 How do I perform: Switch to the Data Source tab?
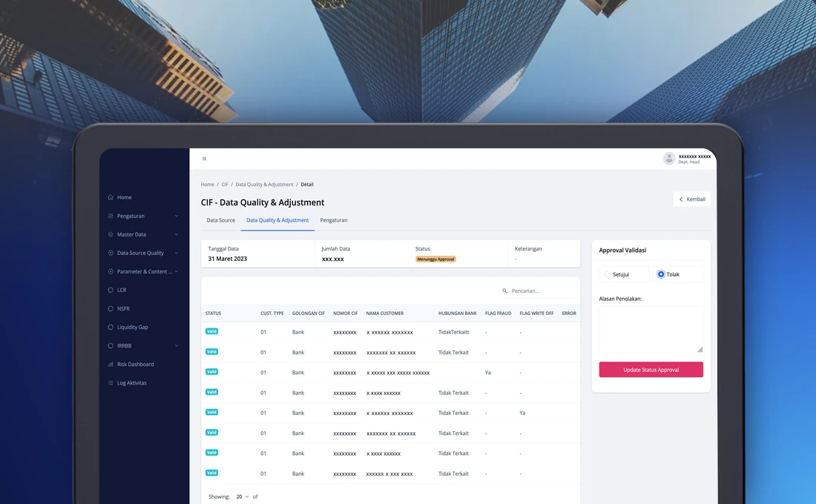click(x=220, y=220)
